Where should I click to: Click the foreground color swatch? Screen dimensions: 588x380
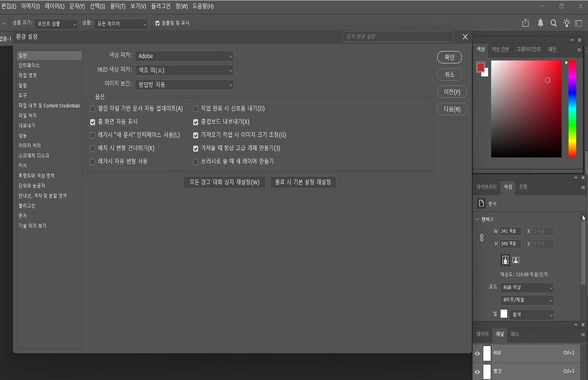[480, 67]
